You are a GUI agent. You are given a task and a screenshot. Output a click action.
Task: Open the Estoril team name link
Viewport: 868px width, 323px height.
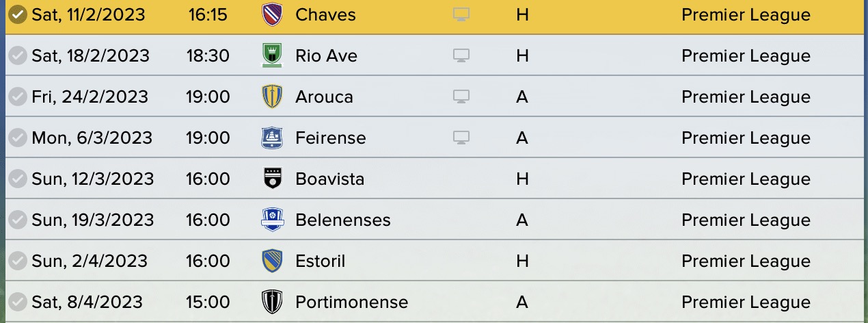pyautogui.click(x=320, y=261)
